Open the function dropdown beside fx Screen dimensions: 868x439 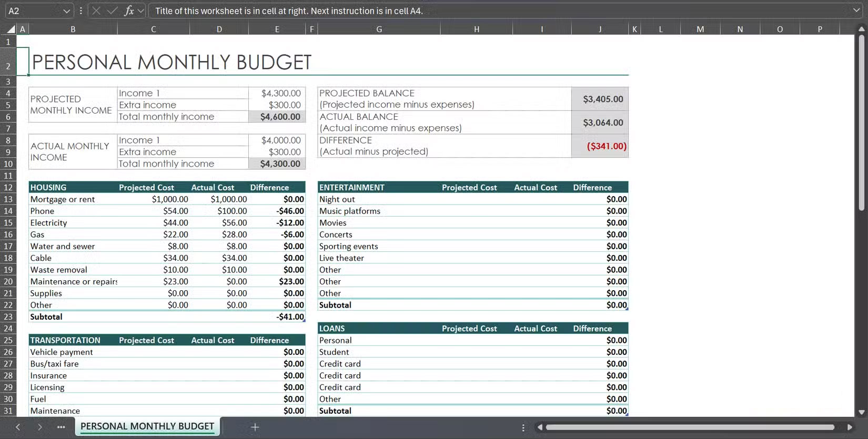[x=141, y=11]
